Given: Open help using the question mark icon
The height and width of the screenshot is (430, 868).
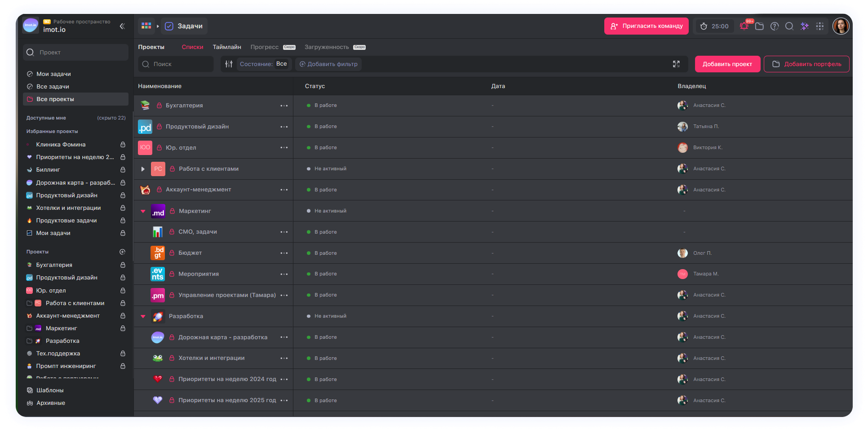Looking at the screenshot, I should click(x=774, y=26).
